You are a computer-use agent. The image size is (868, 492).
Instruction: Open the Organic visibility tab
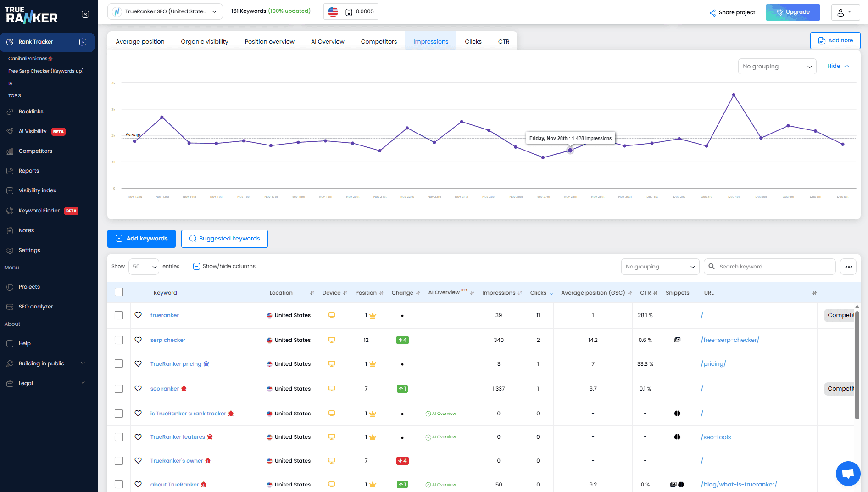(x=204, y=41)
